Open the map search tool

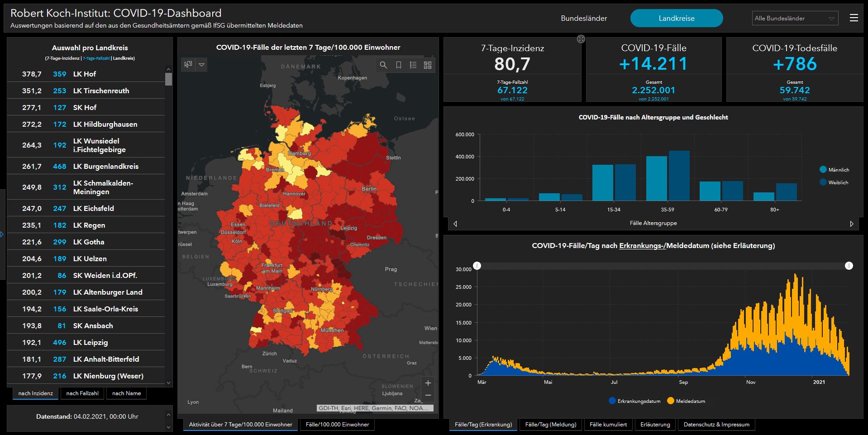383,65
